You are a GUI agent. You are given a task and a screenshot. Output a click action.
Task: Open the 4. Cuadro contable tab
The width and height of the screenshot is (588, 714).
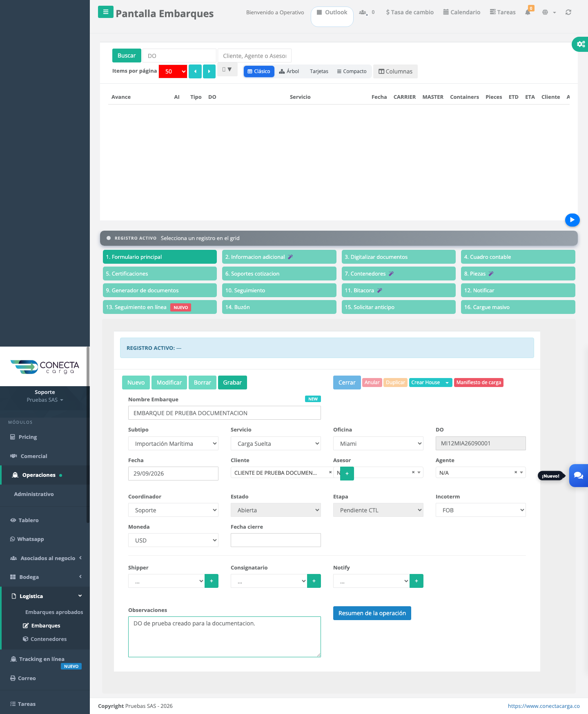pyautogui.click(x=518, y=257)
